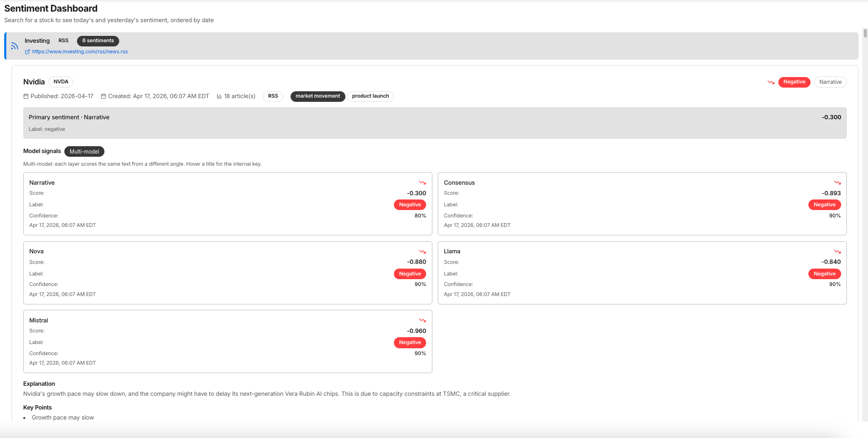Click the Mistral model card title
The image size is (868, 438).
click(38, 320)
